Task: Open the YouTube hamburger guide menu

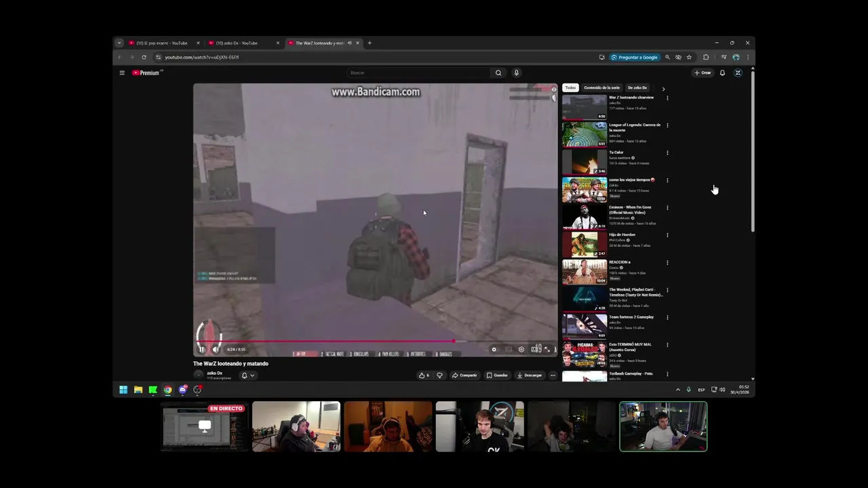Action: (122, 73)
